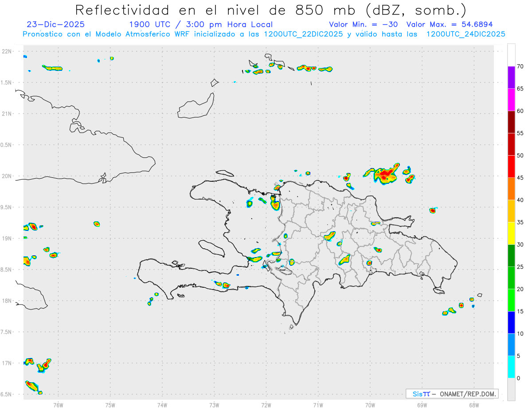Click the yellow 30-35 dBZ colorbar segment
Viewport: 532px width, 411px height.
click(x=512, y=233)
